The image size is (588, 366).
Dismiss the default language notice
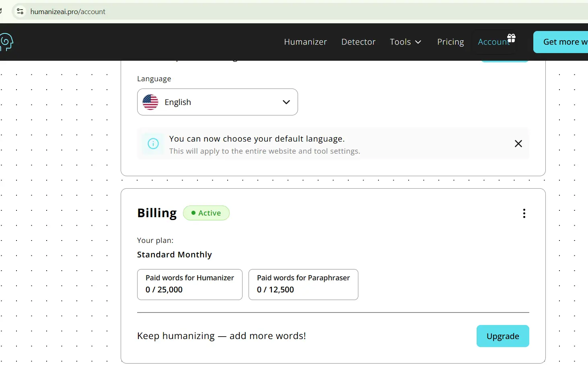tap(518, 144)
